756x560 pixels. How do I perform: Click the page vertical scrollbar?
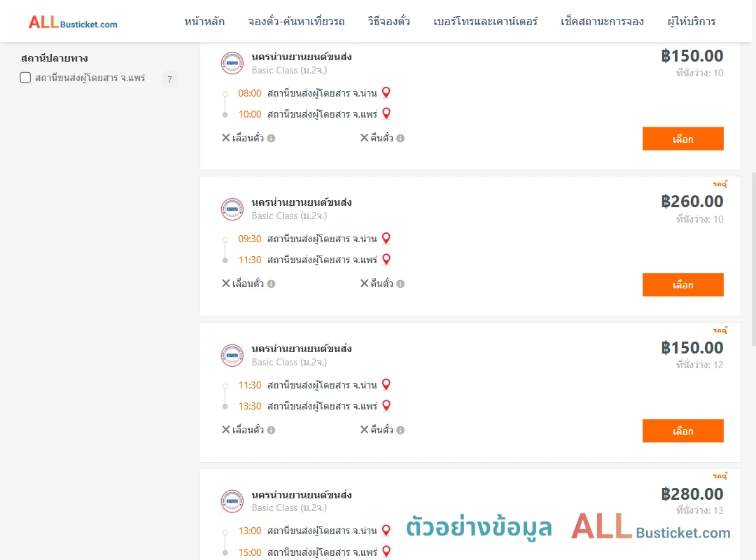pos(754,259)
